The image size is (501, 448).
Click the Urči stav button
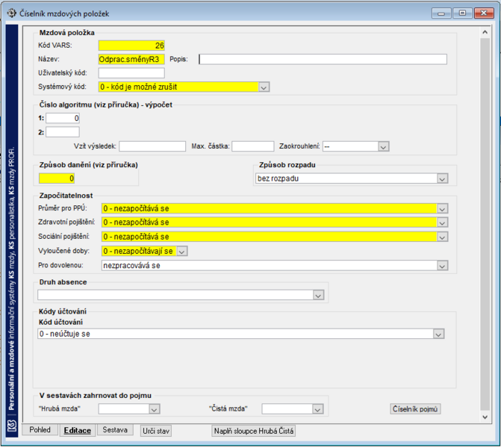pyautogui.click(x=156, y=431)
